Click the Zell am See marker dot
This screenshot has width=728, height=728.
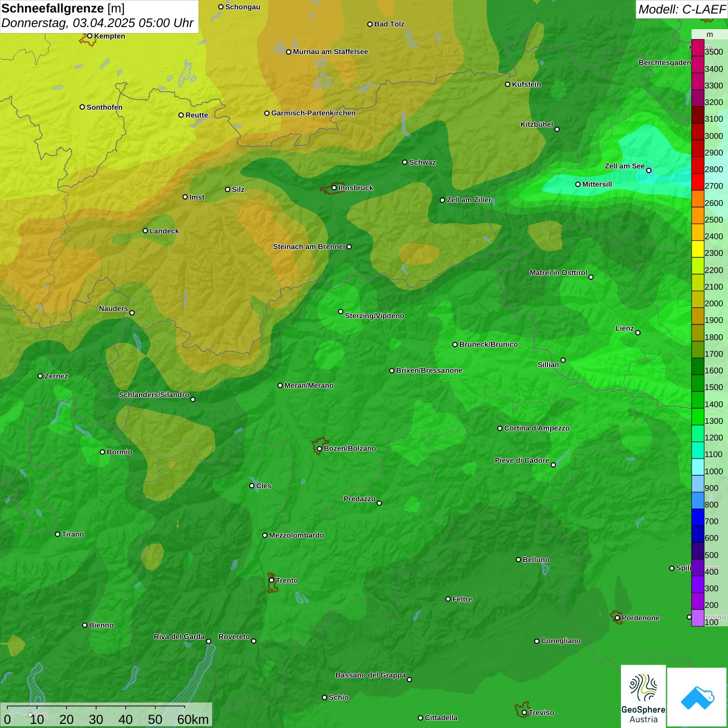click(648, 171)
